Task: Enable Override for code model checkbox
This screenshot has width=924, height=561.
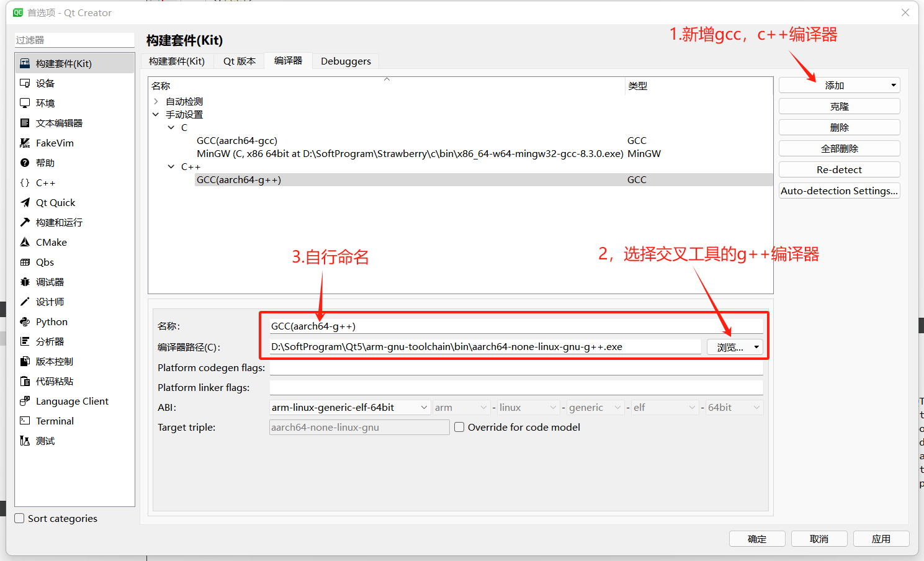Action: (x=459, y=427)
